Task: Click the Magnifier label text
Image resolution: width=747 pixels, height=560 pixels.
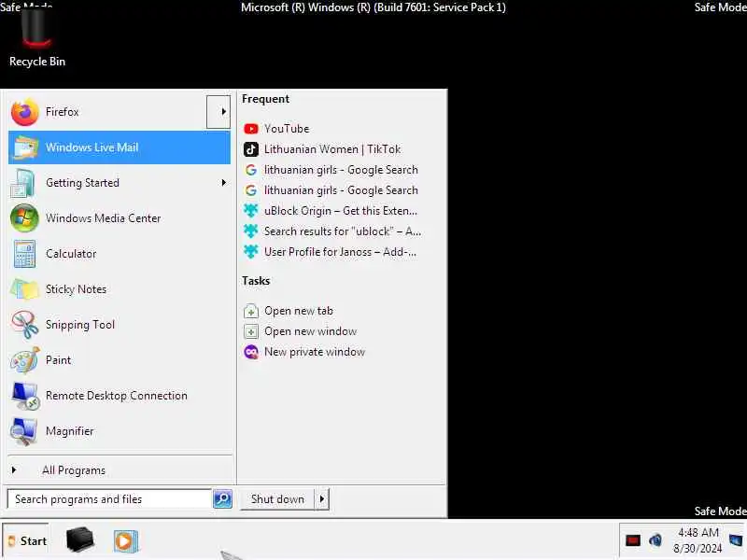Action: coord(69,431)
